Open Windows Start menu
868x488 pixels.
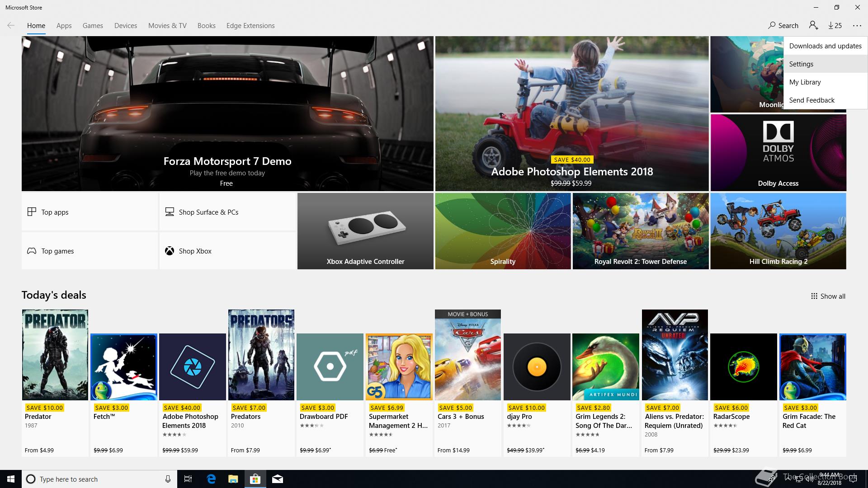coord(11,479)
